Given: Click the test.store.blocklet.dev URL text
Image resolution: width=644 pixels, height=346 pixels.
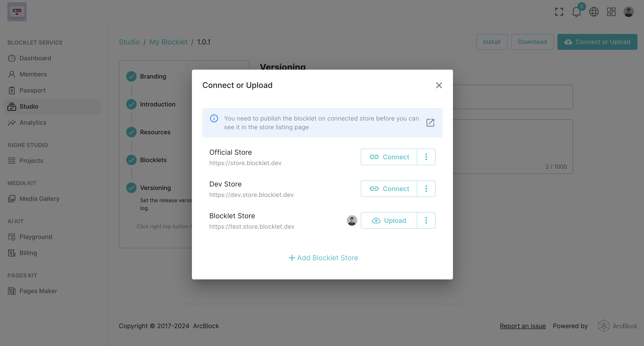Looking at the screenshot, I should tap(252, 227).
